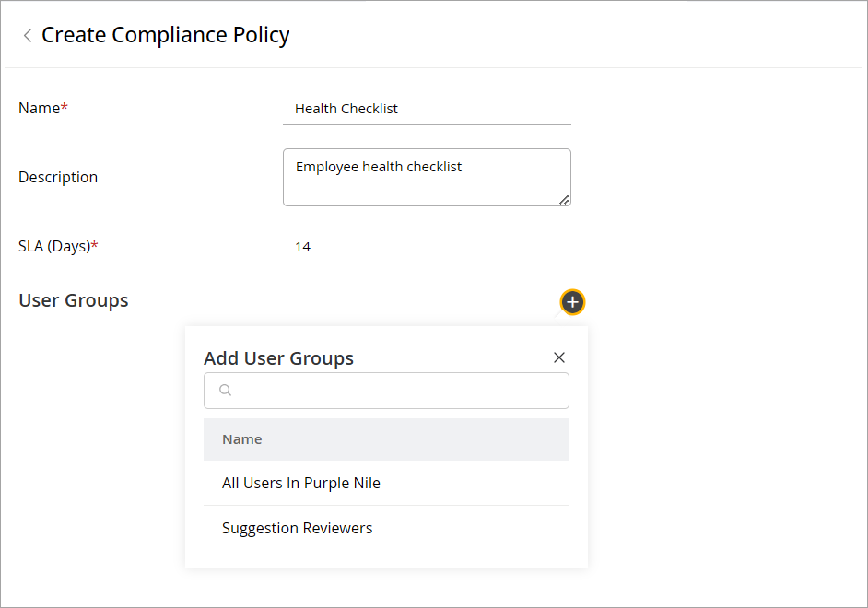Click the plus icon to add user groups
The image size is (868, 608).
click(x=572, y=302)
